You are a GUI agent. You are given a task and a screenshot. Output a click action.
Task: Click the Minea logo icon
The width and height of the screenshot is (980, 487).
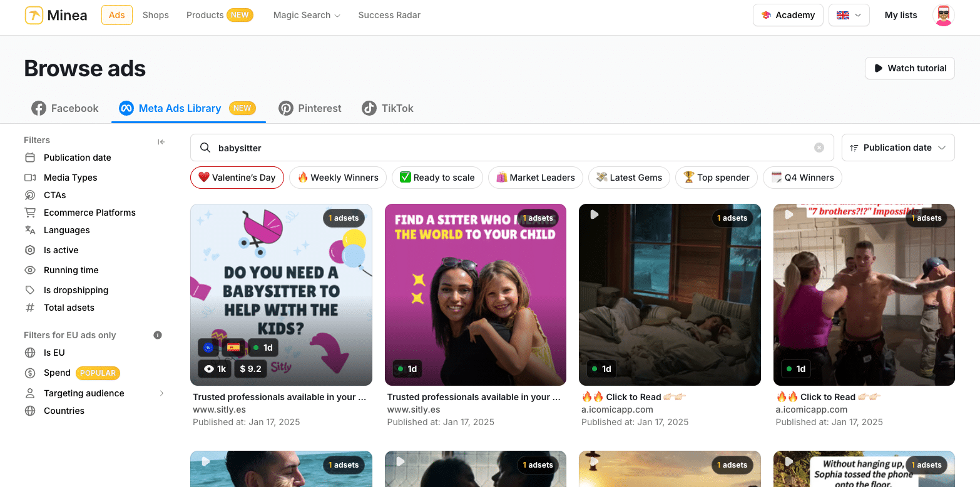(x=34, y=16)
